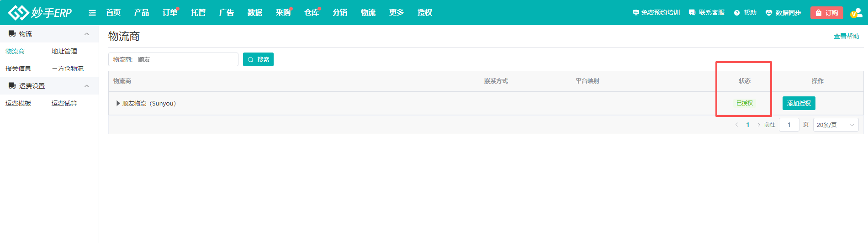Open the 仓库 menu
The height and width of the screenshot is (243, 868).
pyautogui.click(x=312, y=13)
